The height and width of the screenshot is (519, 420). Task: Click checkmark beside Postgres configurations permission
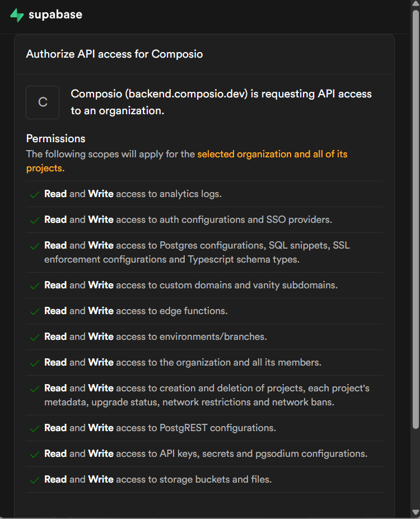pos(35,246)
